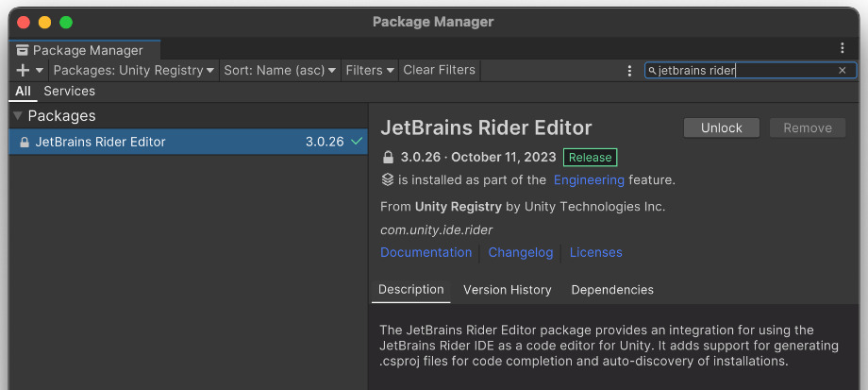The height and width of the screenshot is (390, 868).
Task: Switch to the Services tab
Action: 69,91
